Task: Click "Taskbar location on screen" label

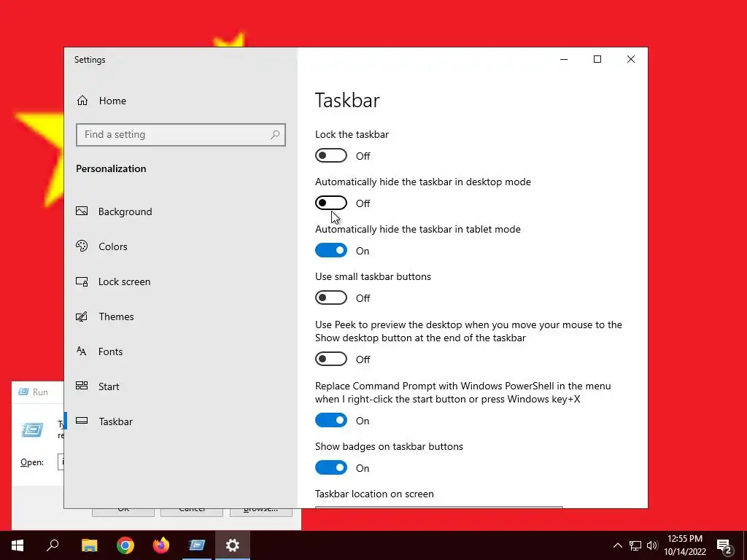Action: tap(374, 494)
